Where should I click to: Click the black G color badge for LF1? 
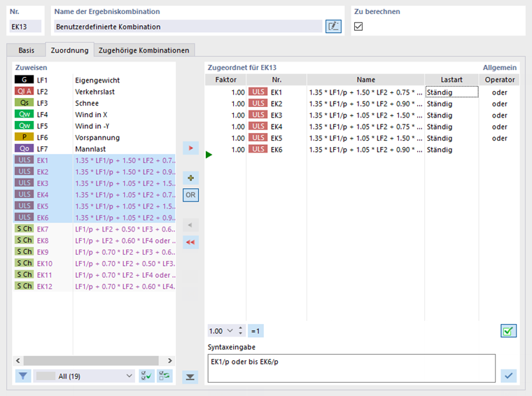24,80
